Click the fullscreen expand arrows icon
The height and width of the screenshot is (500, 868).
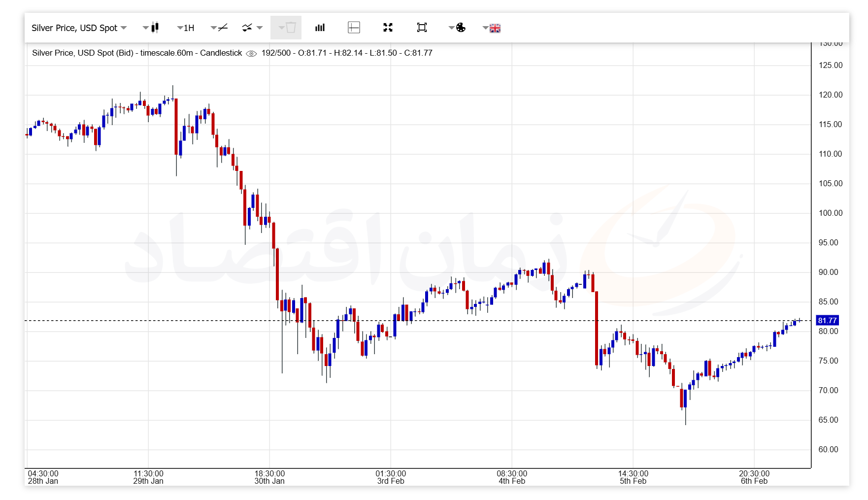(x=388, y=28)
